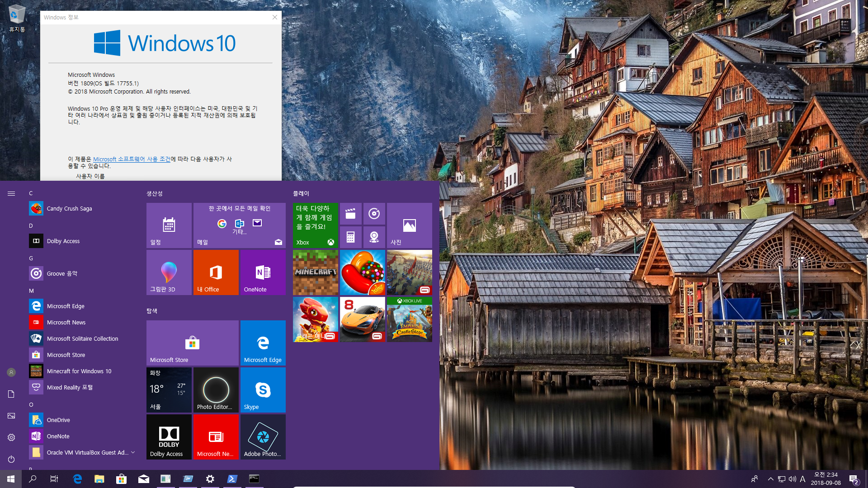Screen dimensions: 868x488
Task: Open the Microsoft Edge tile
Action: [263, 343]
